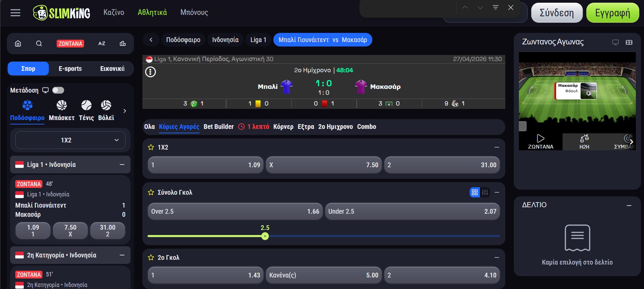Image resolution: width=644 pixels, height=289 pixels.
Task: Show more sports with the right chevron
Action: [125, 111]
